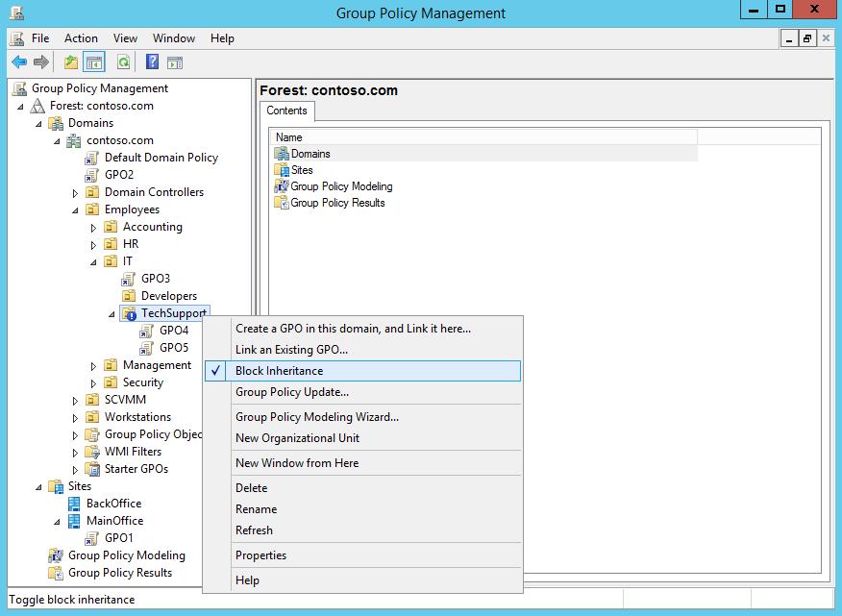The image size is (842, 616).
Task: Uncheck Block Inheritance in the context menu
Action: [x=362, y=371]
